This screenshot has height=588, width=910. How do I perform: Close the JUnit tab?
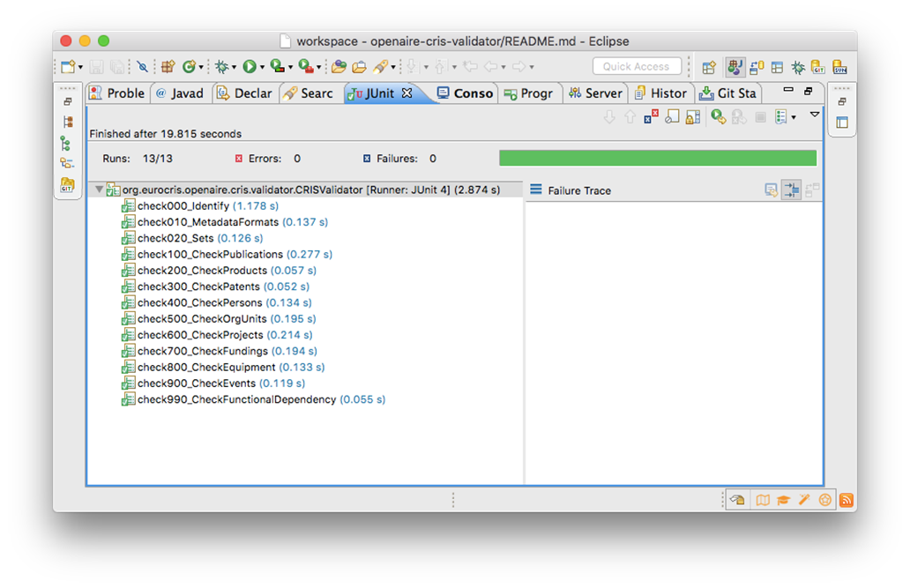click(407, 93)
